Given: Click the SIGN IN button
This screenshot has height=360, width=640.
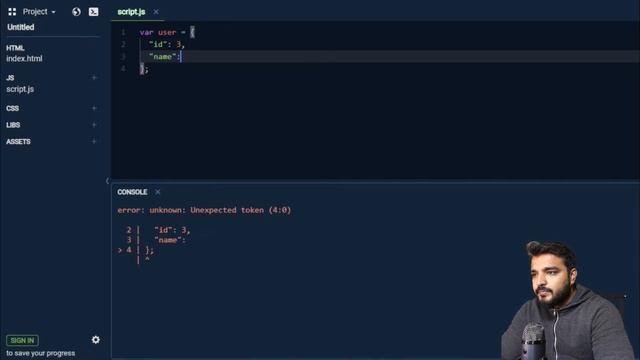Looking at the screenshot, I should (22, 340).
